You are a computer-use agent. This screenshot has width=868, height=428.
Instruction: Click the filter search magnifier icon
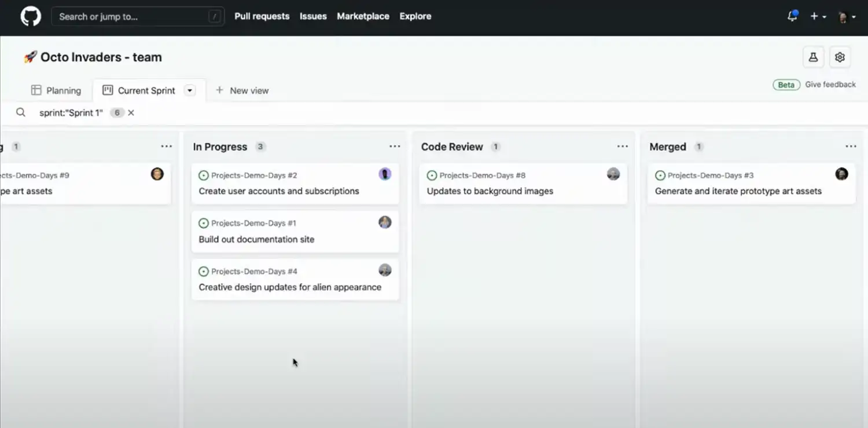(x=21, y=112)
